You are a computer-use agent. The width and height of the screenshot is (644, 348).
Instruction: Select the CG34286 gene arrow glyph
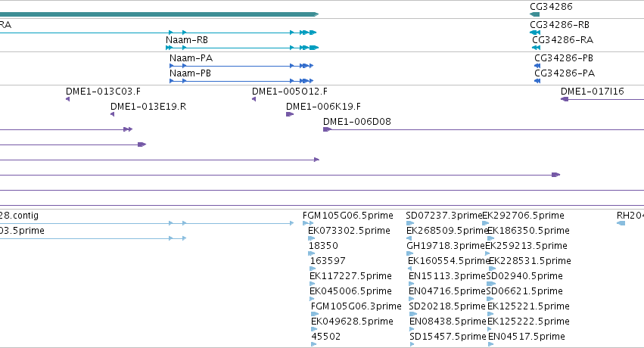tap(534, 14)
